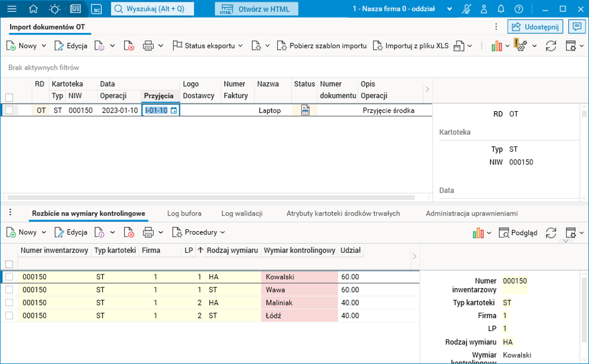Open the Administracja uprawnieniami tab
The width and height of the screenshot is (589, 364).
(471, 213)
